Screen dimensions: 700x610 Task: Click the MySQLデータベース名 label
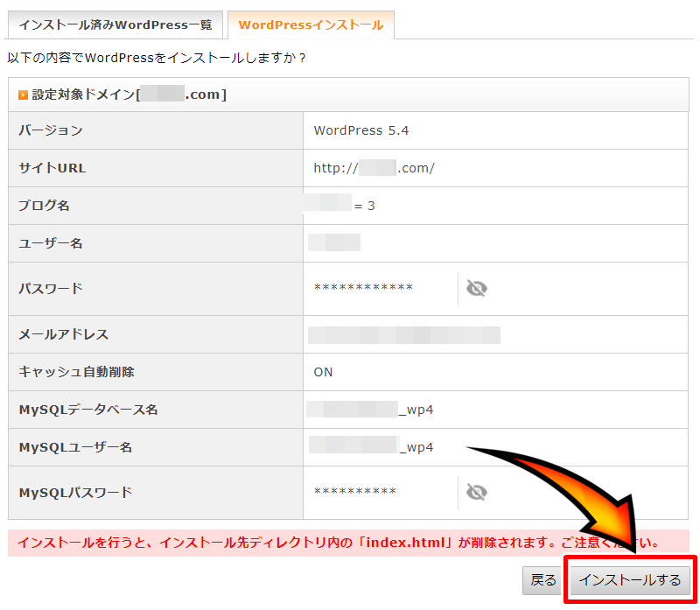(x=88, y=410)
